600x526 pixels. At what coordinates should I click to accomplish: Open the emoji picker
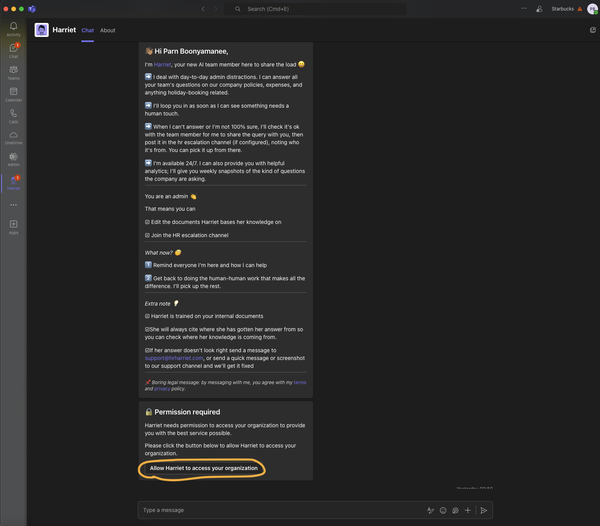tap(443, 510)
